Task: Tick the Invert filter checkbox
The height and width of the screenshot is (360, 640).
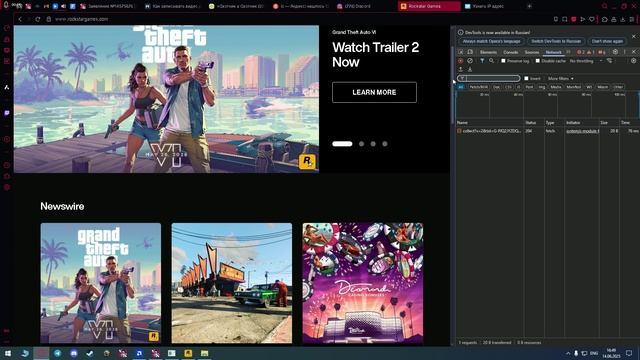Action: [527, 78]
